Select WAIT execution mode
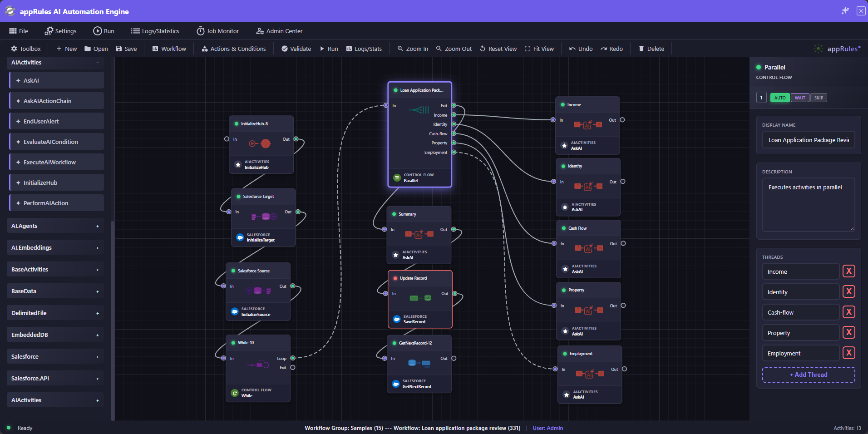868x434 pixels. point(800,98)
